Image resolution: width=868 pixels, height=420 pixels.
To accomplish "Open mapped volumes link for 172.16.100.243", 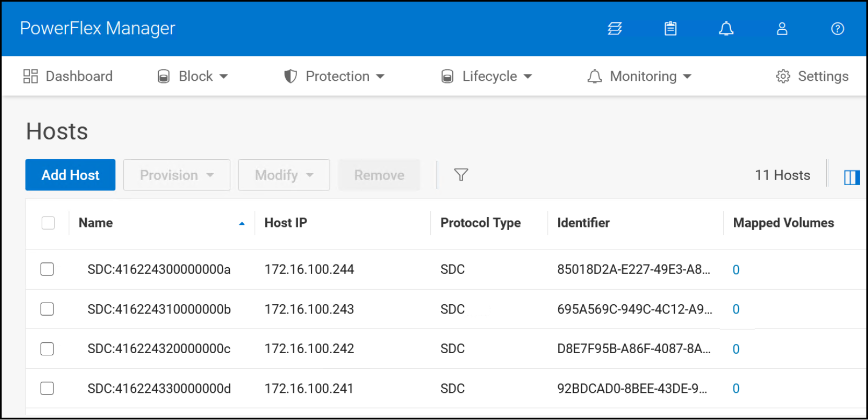I will (x=736, y=309).
